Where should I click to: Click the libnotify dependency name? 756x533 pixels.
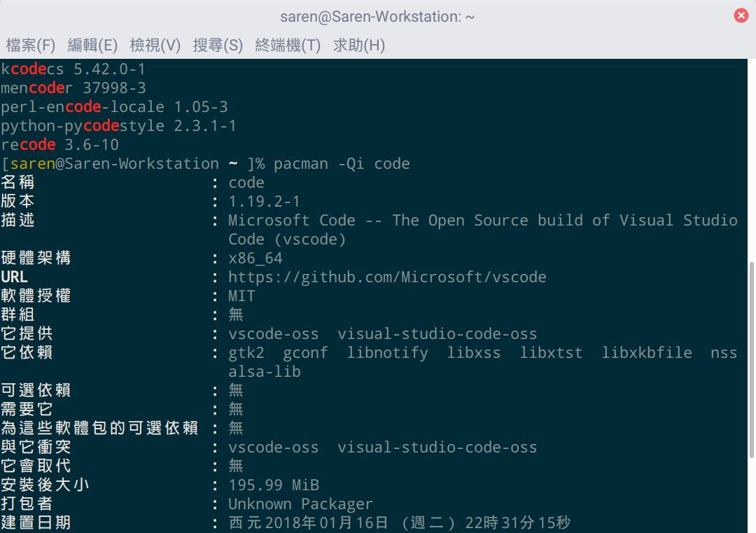pos(388,353)
